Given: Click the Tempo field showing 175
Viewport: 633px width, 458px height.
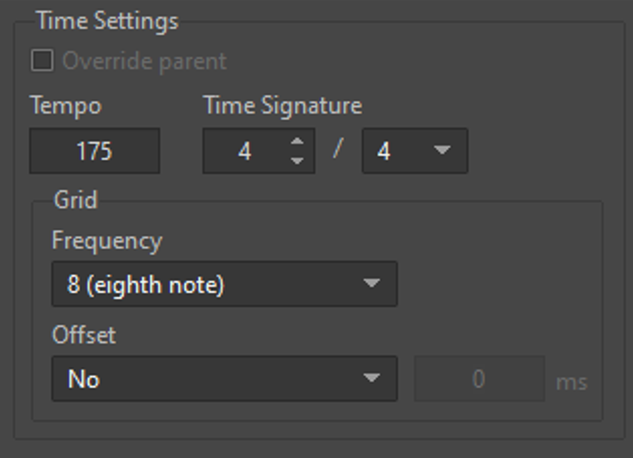Looking at the screenshot, I should (94, 152).
